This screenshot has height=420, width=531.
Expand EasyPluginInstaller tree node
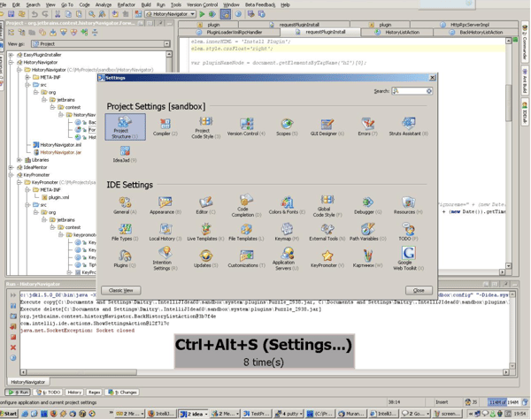[12, 55]
